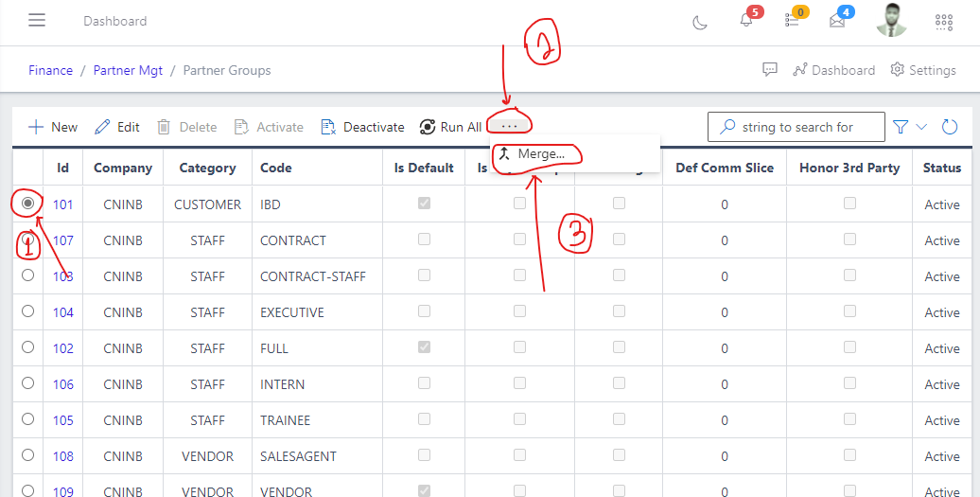Click the search input field
The image size is (980, 497).
click(806, 127)
